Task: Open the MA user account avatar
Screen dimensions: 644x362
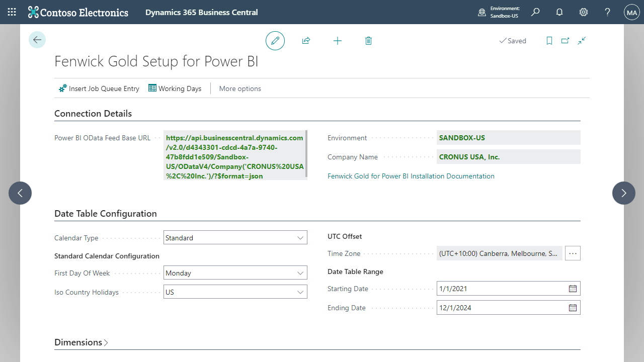Action: coord(631,12)
